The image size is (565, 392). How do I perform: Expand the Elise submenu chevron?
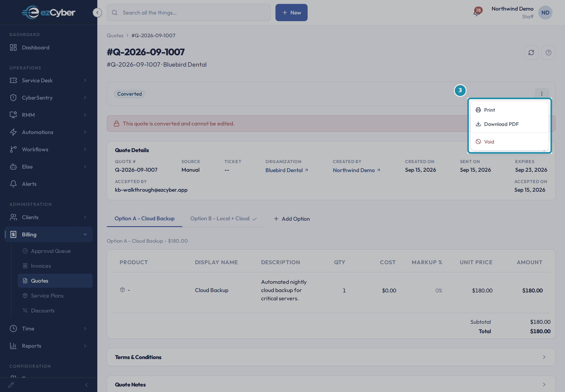85,167
